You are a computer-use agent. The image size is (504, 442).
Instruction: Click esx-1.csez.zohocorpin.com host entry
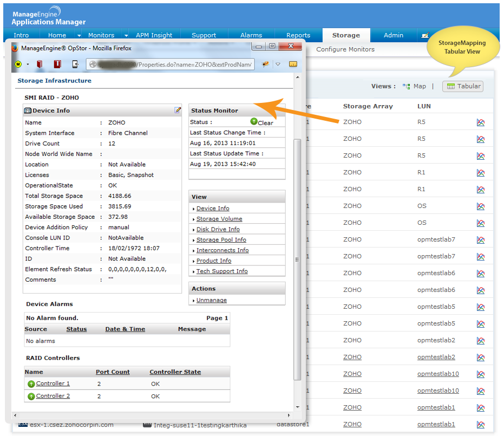tap(71, 425)
